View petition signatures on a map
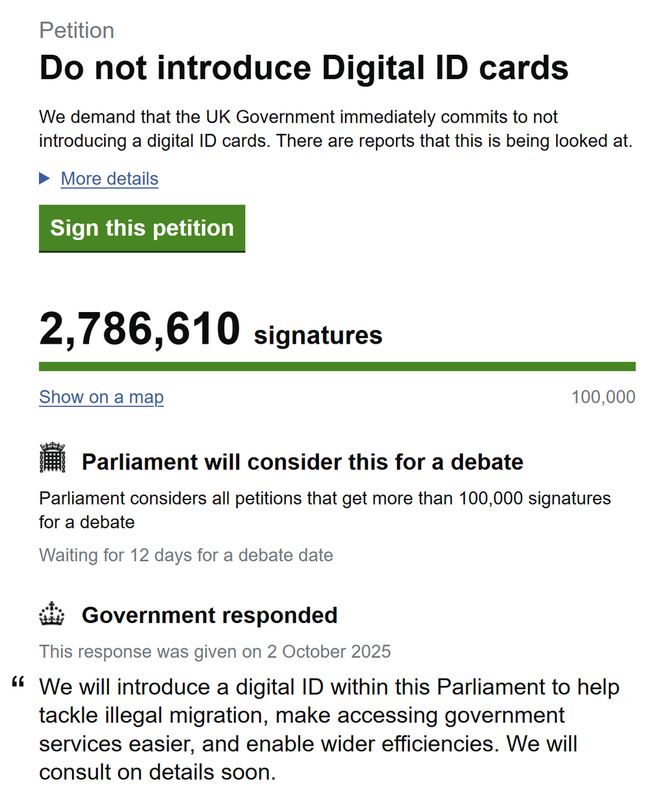Viewport: 672px width, 791px height. click(x=101, y=397)
